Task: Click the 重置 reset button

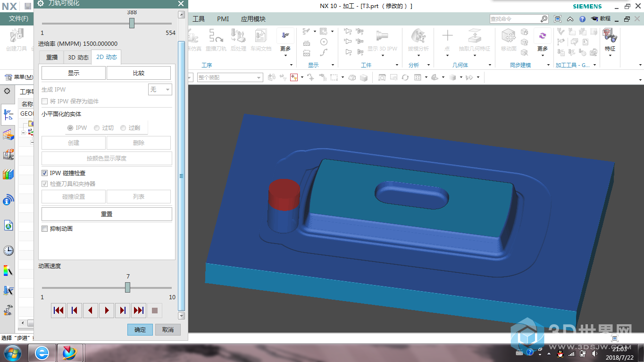Action: (107, 214)
